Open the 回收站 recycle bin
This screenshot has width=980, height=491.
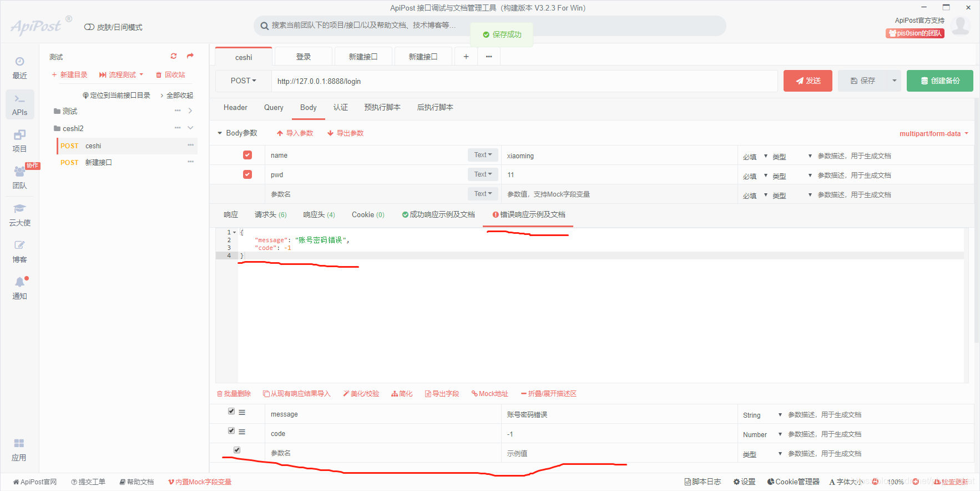click(170, 75)
